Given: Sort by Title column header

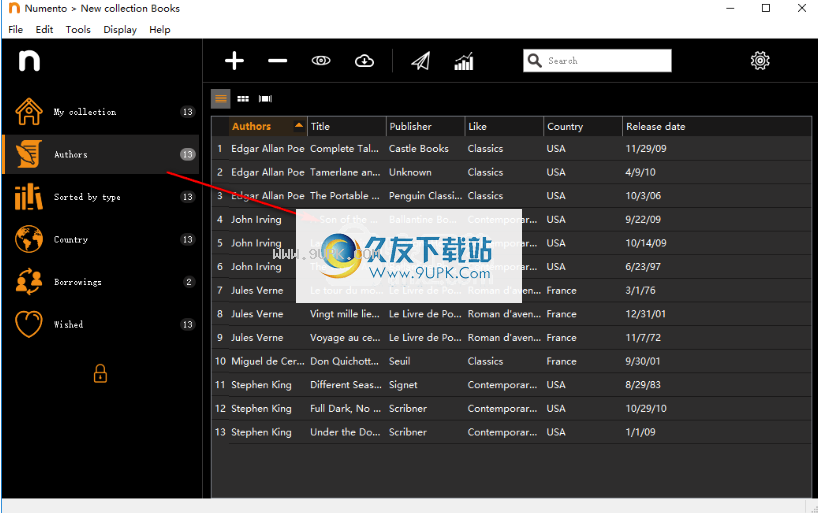Looking at the screenshot, I should click(x=346, y=126).
